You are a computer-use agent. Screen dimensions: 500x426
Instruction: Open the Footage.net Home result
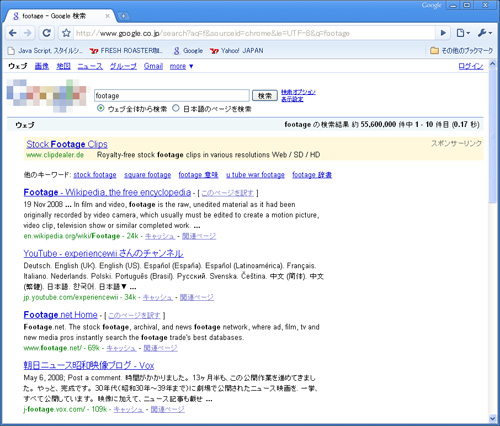[61, 315]
